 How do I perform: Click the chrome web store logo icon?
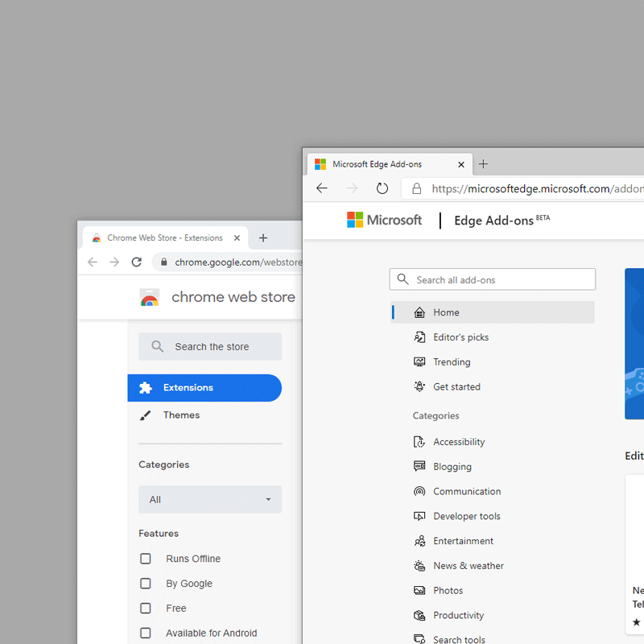point(150,297)
